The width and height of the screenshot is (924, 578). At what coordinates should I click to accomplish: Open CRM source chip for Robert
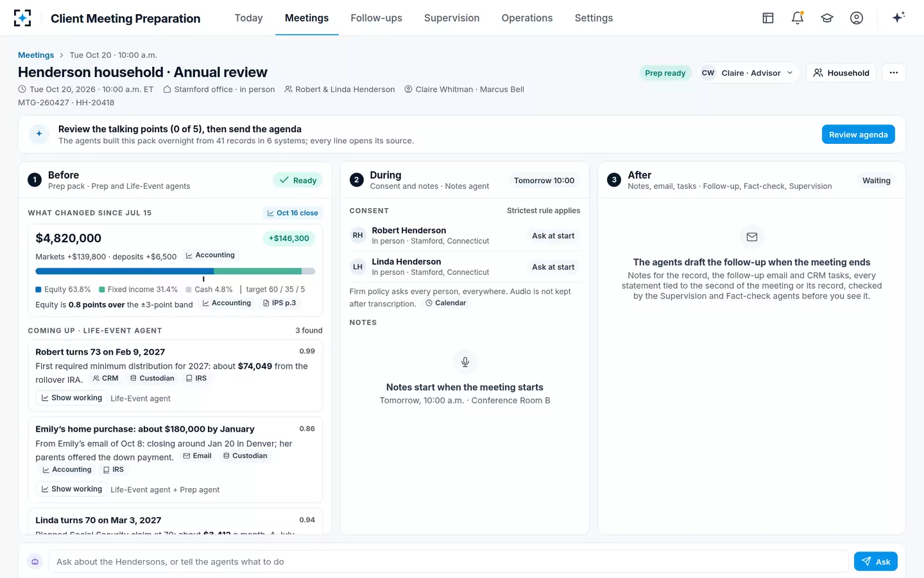point(106,378)
